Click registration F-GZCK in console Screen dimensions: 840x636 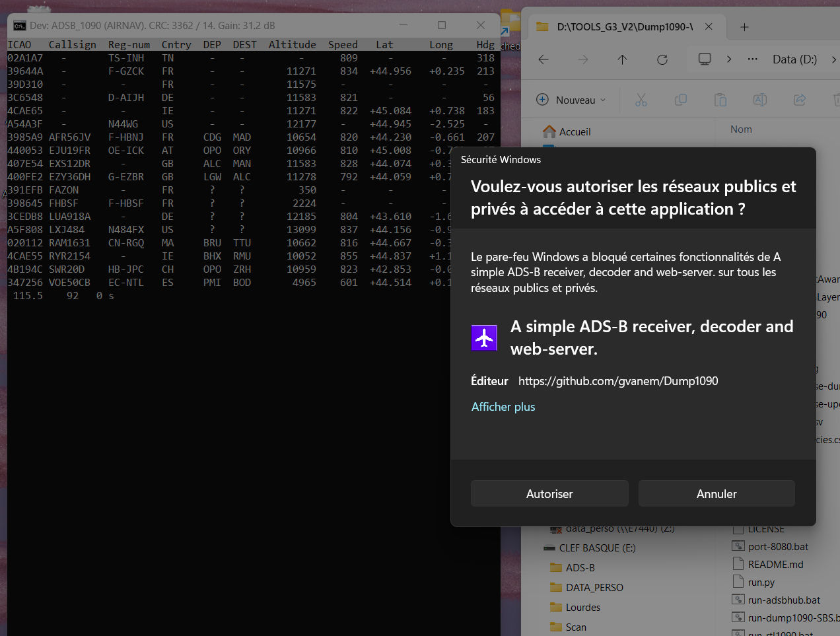click(126, 71)
